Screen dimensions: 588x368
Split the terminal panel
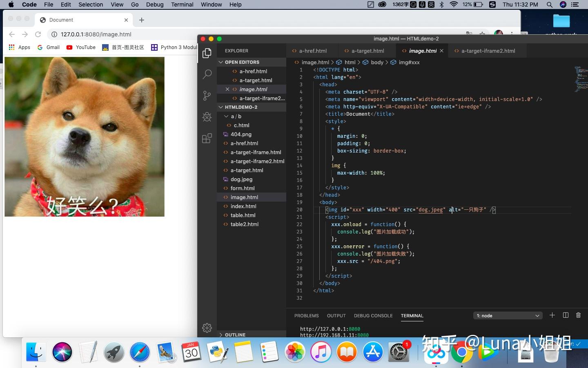(x=566, y=315)
